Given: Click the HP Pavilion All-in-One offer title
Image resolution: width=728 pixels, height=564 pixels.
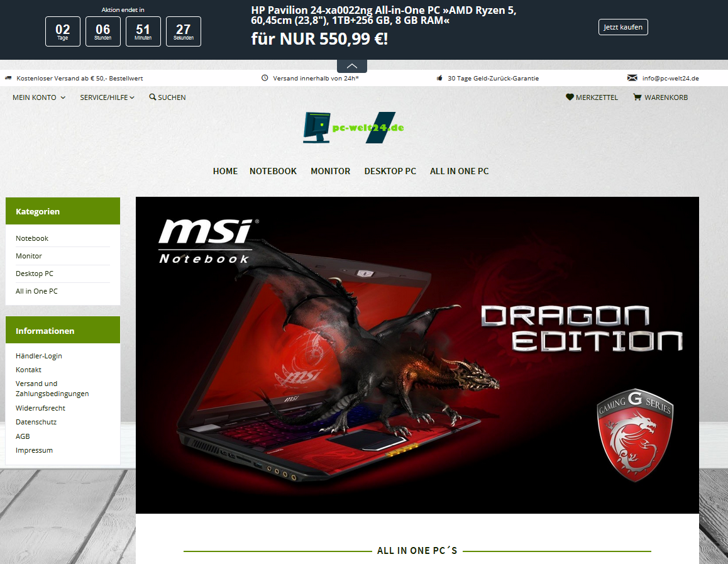Looking at the screenshot, I should coord(383,15).
